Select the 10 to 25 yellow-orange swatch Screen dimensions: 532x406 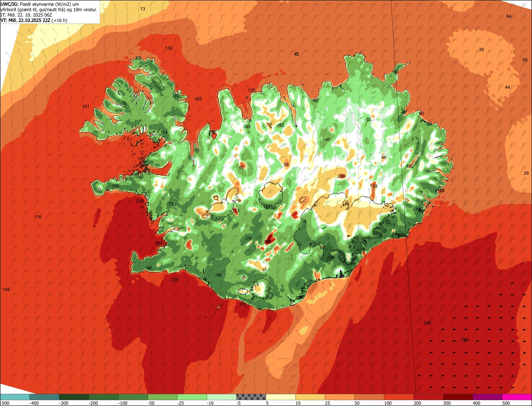click(x=310, y=396)
